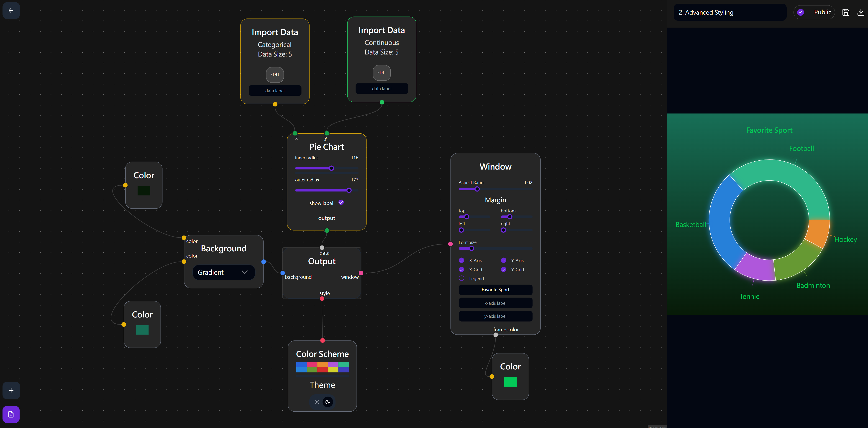Select the dark theme moon icon

pos(328,402)
